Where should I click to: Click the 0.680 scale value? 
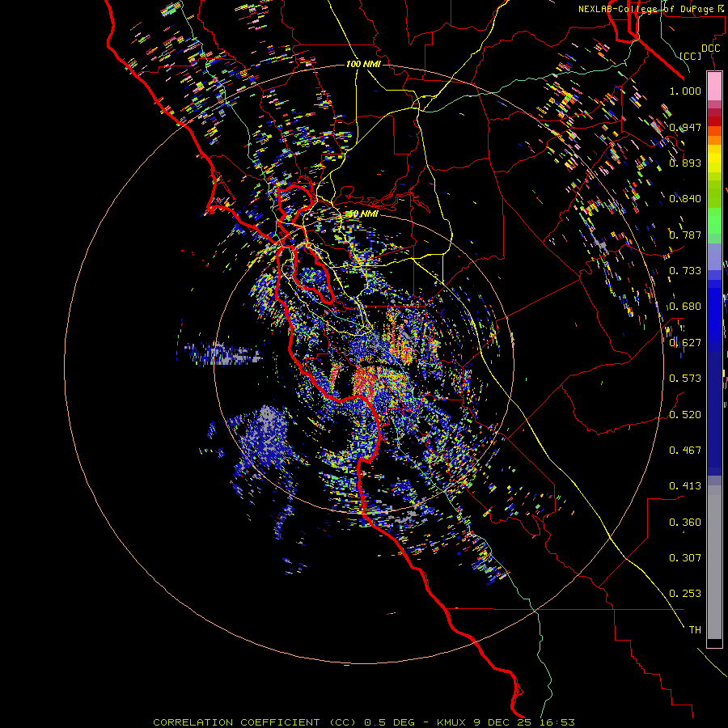685,307
